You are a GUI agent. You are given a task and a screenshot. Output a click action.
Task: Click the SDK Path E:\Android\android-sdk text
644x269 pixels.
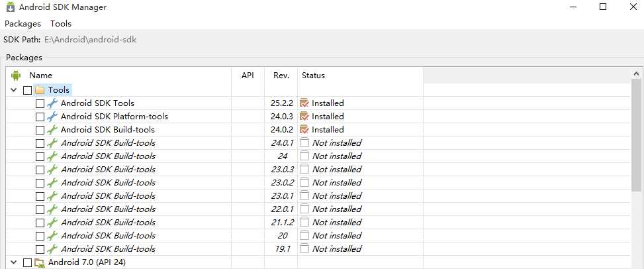(91, 40)
